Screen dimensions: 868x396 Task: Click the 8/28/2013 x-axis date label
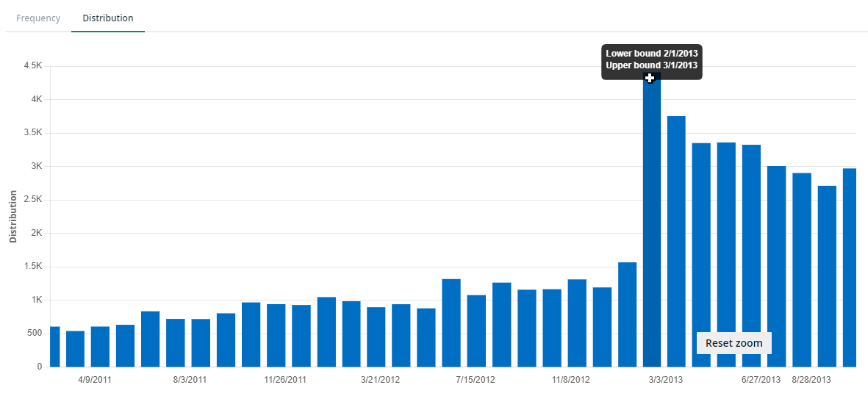point(811,380)
